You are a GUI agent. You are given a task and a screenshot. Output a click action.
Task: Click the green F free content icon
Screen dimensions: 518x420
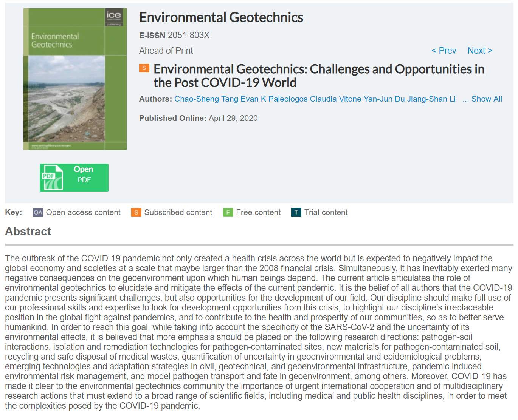coord(228,212)
